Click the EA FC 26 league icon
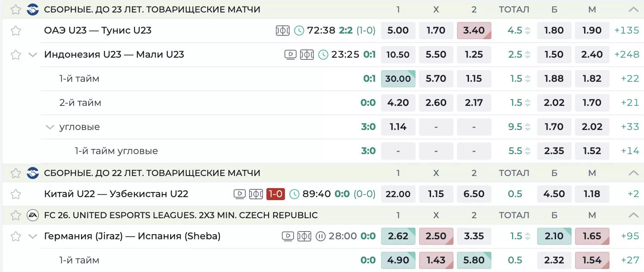 (x=33, y=215)
